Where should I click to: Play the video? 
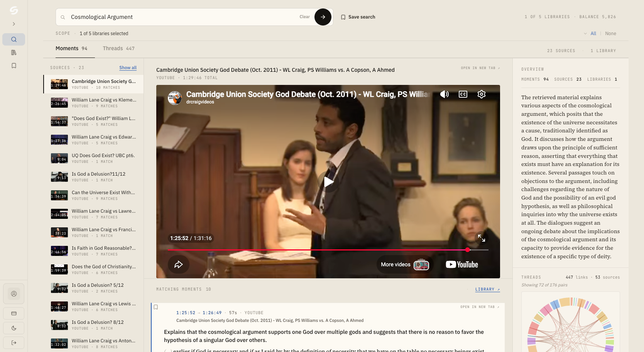tap(328, 182)
